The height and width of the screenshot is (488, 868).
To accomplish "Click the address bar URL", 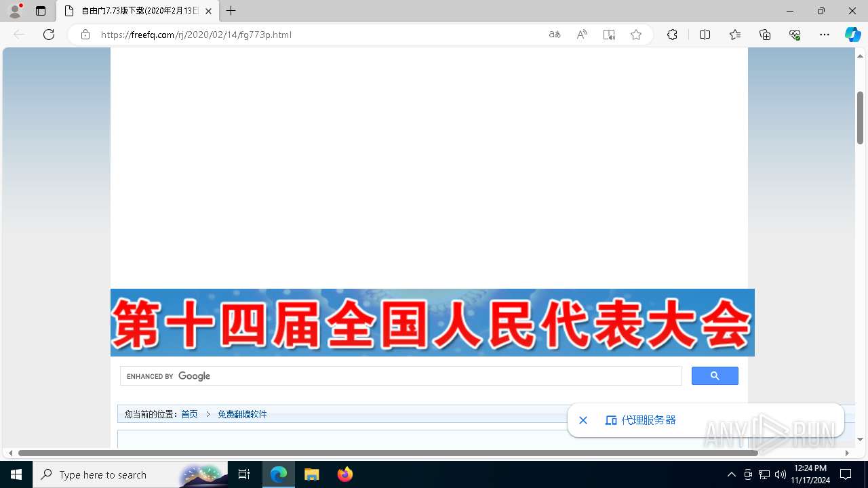I will pos(196,35).
